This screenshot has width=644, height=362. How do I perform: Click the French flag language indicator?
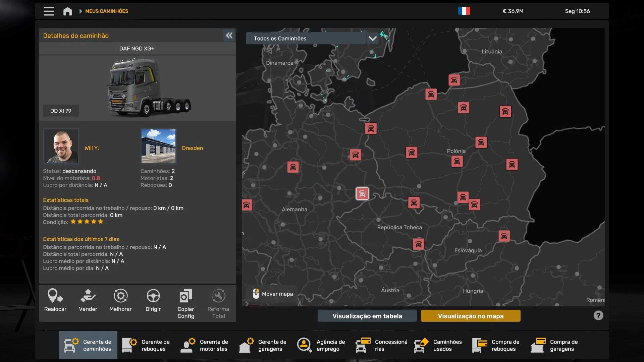(464, 11)
